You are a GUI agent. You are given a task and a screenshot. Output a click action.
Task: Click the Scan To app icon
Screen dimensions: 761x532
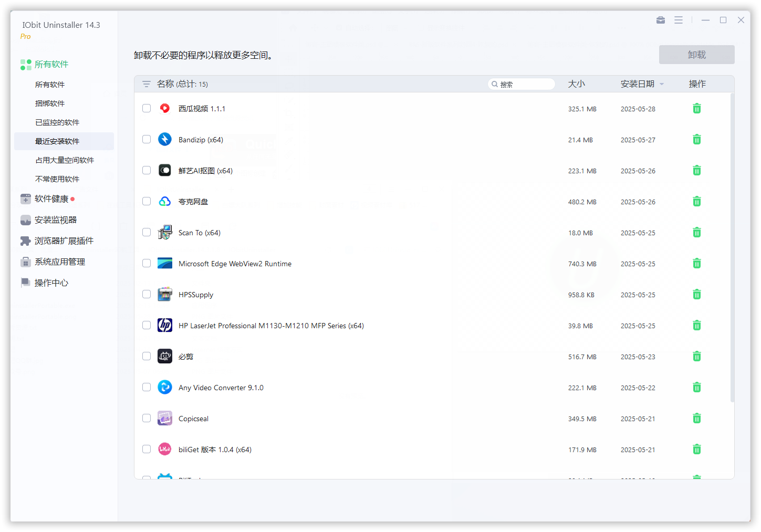[165, 232]
